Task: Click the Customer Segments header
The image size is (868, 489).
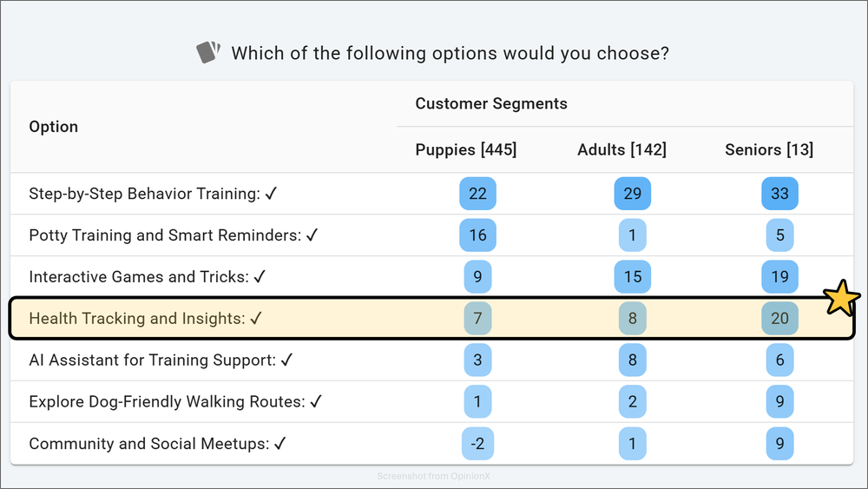Action: tap(491, 103)
